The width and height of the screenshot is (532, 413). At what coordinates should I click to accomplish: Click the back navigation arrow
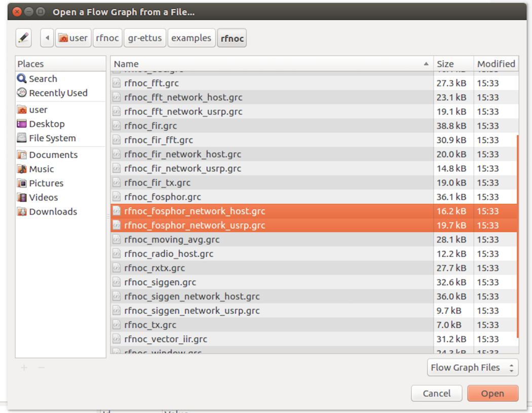click(x=47, y=37)
